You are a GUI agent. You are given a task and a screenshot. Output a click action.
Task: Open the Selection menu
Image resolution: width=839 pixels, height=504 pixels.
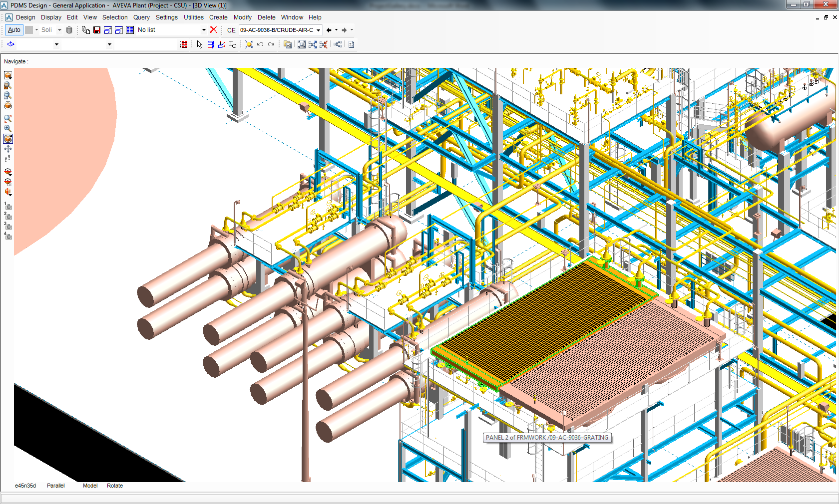pyautogui.click(x=115, y=17)
